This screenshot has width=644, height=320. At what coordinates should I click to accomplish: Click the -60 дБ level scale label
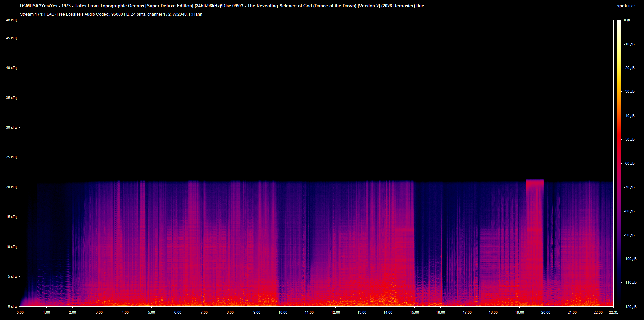(629, 164)
